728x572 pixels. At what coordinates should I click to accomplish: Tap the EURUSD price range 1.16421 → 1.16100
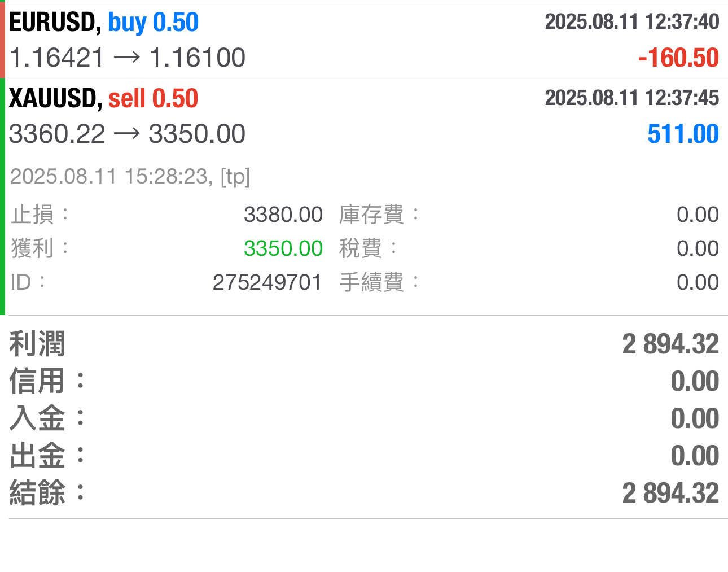(x=128, y=58)
